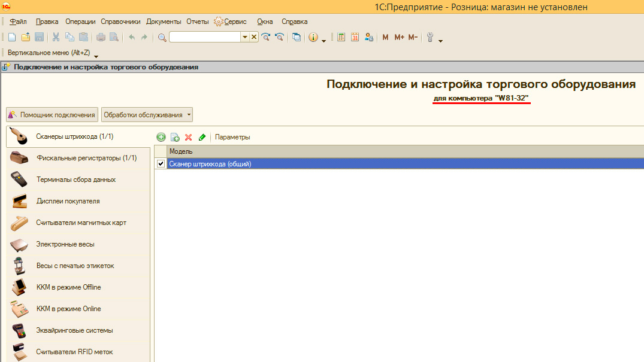644x362 pixels.
Task: Uncheck the Сканер штрихкода (общий) checkbox
Action: pos(161,164)
